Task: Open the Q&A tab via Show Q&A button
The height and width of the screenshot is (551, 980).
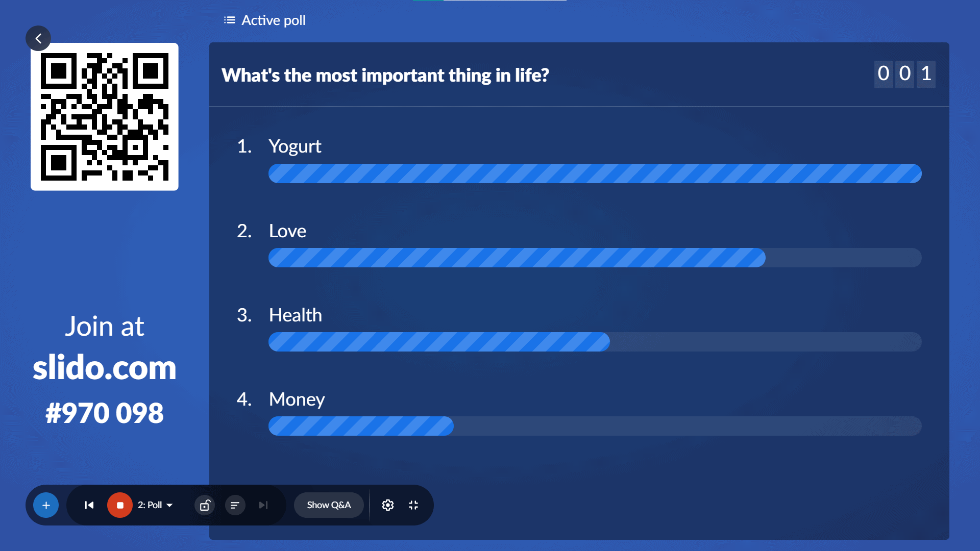Action: (329, 505)
